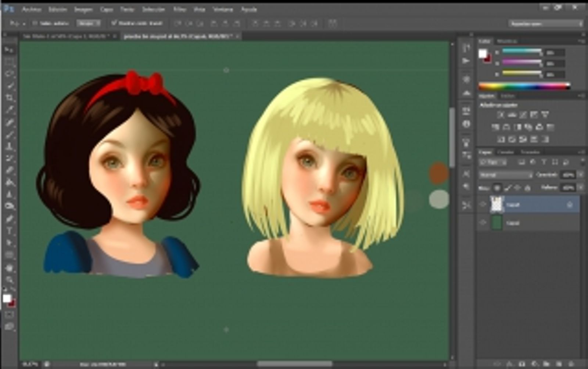
Task: Open the layer opacity dropdown arrow
Action: point(581,175)
